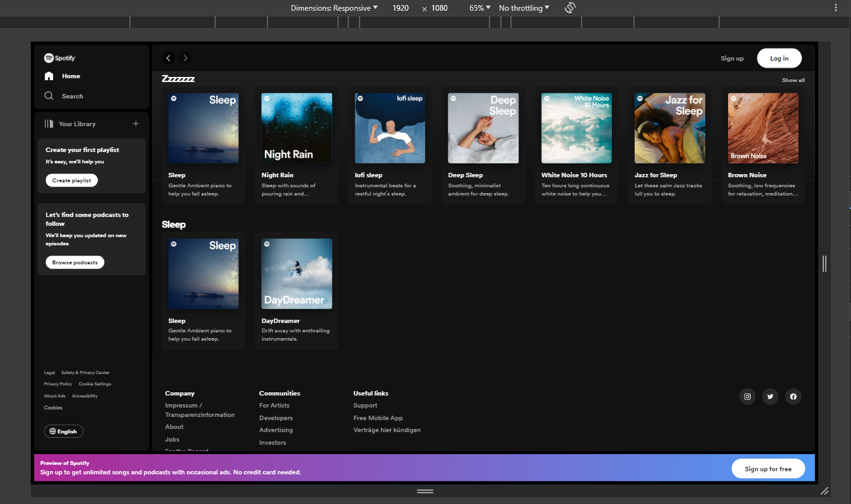Navigate forward with the right arrow
Viewport: 851px width, 504px height.
[x=185, y=58]
